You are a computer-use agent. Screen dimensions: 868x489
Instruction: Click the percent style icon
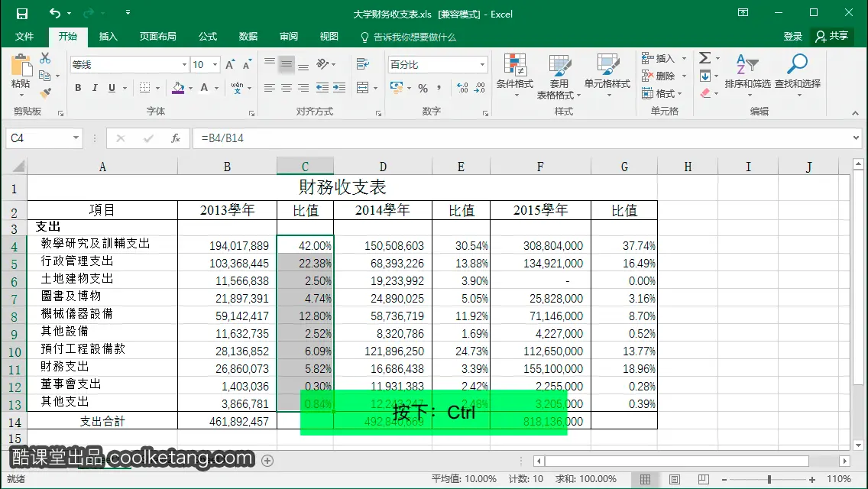coord(423,88)
